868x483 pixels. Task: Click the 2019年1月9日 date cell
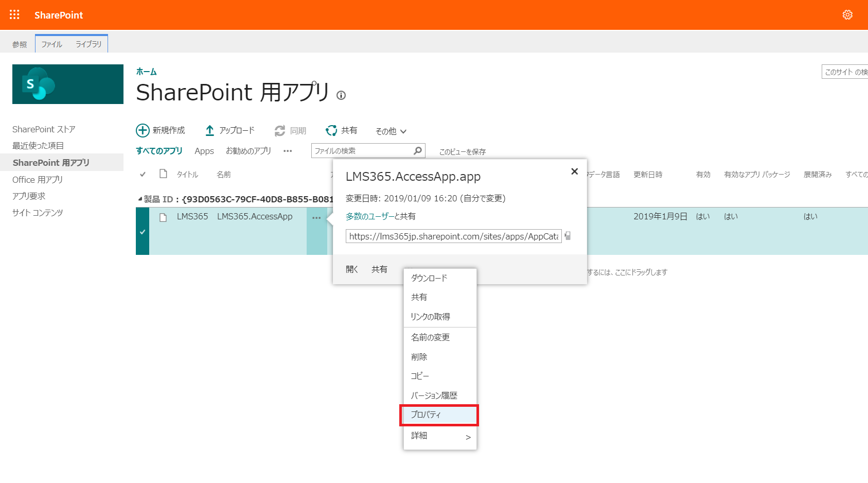[x=660, y=216]
